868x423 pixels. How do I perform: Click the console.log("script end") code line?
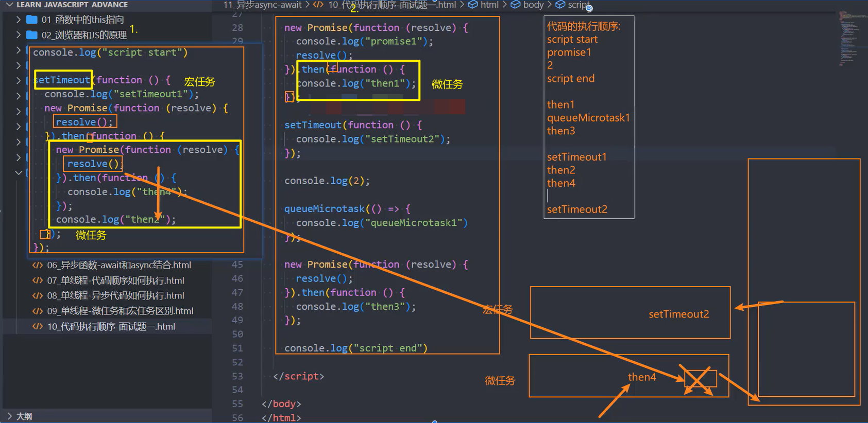(356, 348)
